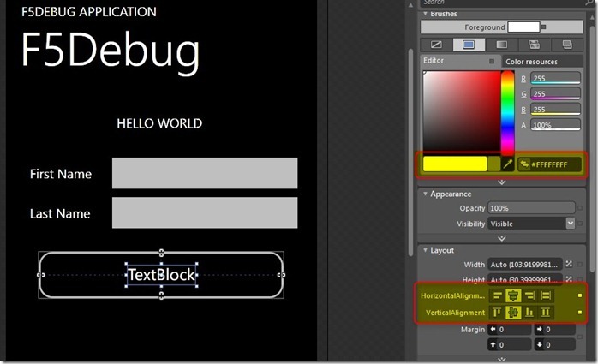This screenshot has height=364, width=598.
Task: Click the yellow current color preview swatch
Action: (x=455, y=164)
